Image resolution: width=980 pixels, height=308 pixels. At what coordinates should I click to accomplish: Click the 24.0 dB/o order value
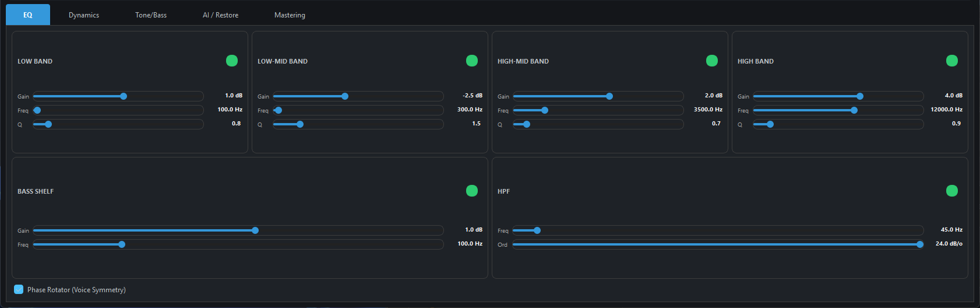click(x=949, y=244)
